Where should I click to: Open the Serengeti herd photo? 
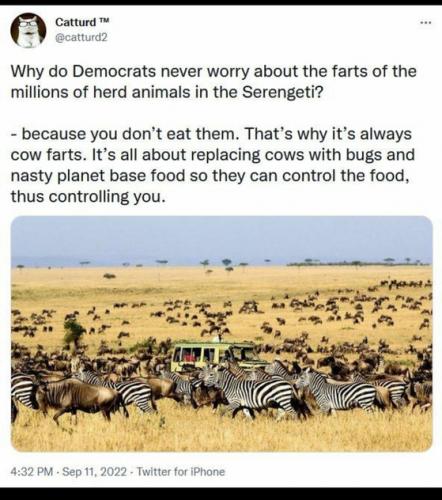222,334
